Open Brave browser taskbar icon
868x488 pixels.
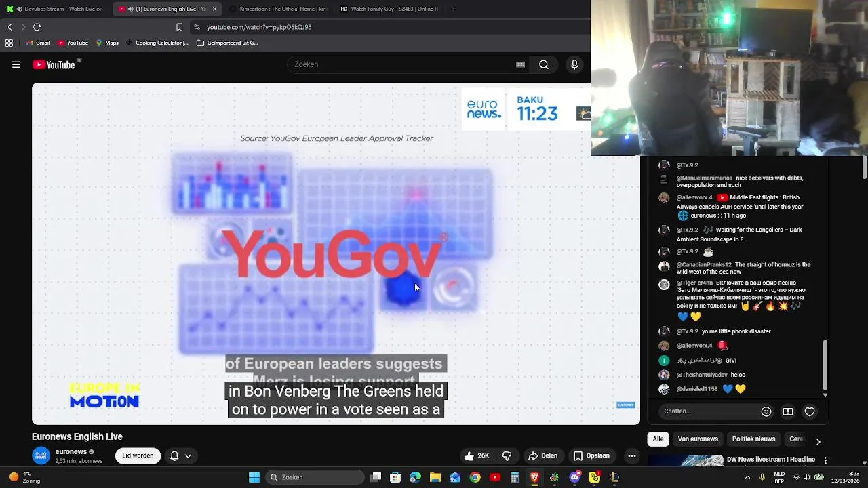[534, 477]
